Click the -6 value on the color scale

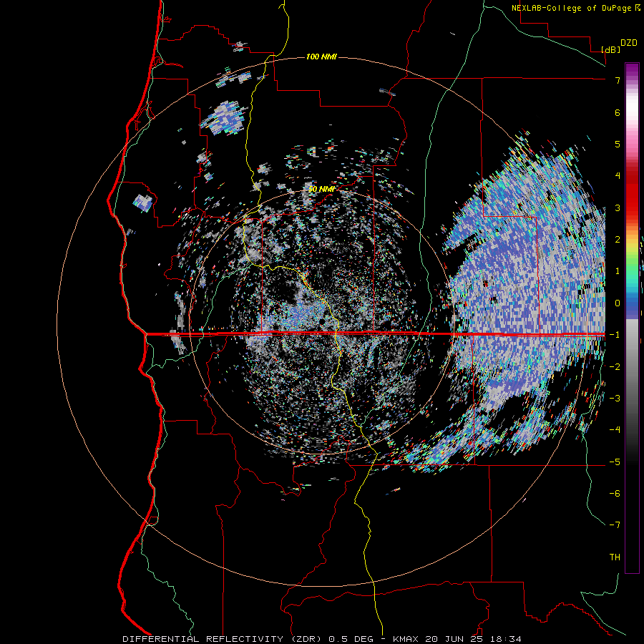pyautogui.click(x=615, y=494)
